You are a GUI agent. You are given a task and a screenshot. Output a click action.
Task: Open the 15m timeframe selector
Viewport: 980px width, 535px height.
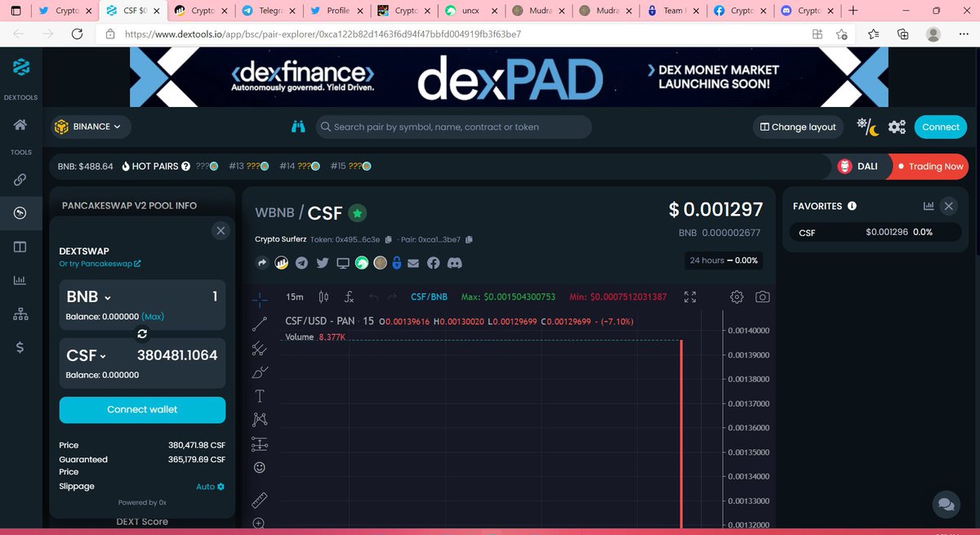pos(295,296)
